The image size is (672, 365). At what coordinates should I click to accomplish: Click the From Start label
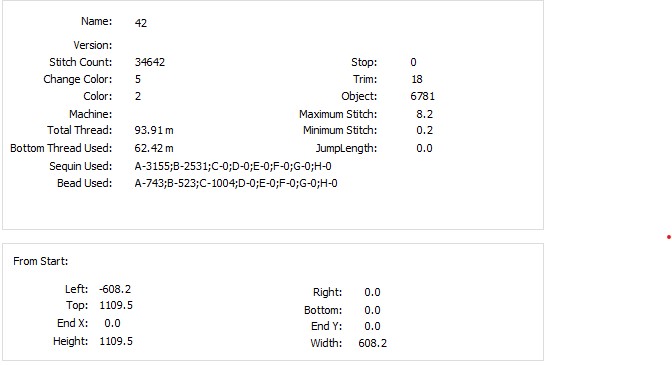click(x=41, y=261)
